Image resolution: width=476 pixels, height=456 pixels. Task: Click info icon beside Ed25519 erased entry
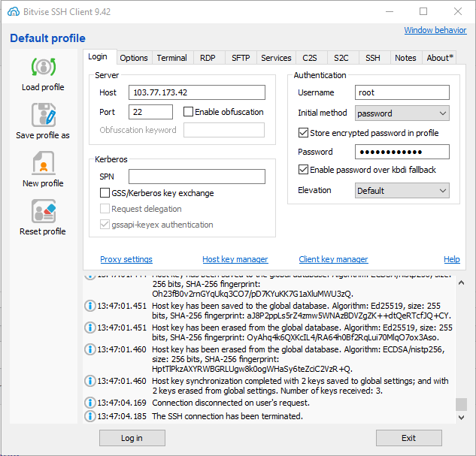[89, 328]
